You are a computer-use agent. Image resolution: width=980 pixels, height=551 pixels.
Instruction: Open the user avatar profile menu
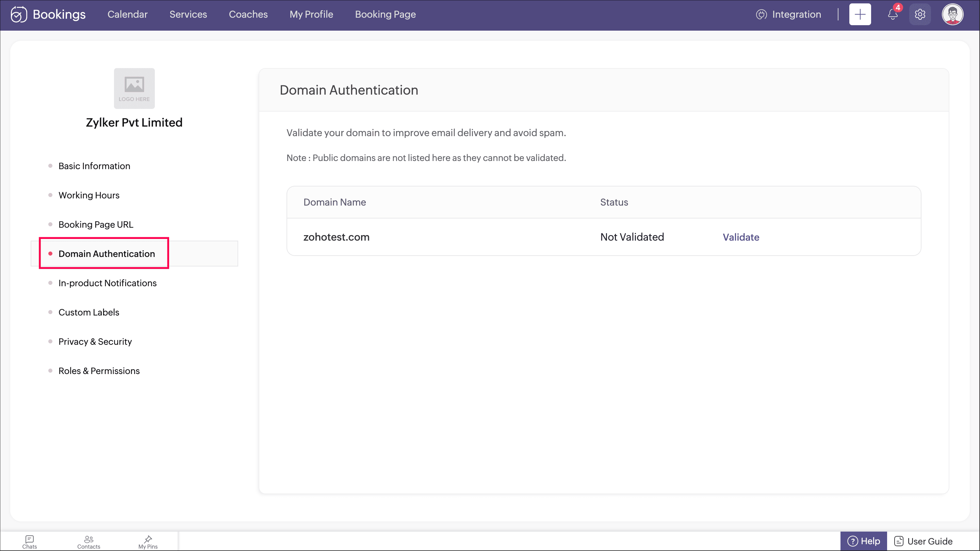coord(952,14)
